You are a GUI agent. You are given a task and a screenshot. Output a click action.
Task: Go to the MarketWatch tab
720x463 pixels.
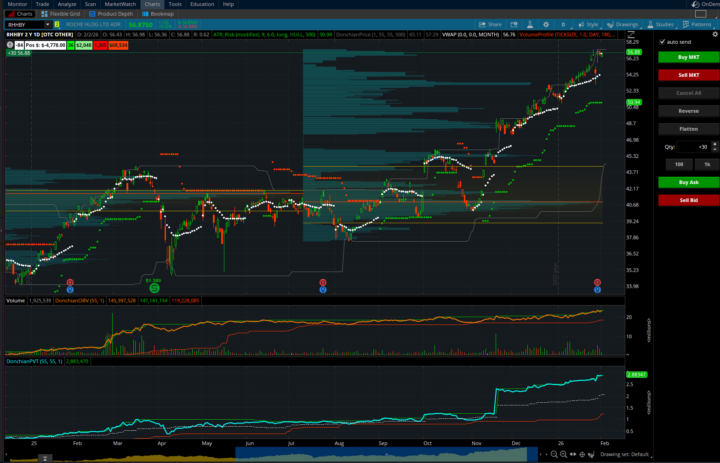120,4
